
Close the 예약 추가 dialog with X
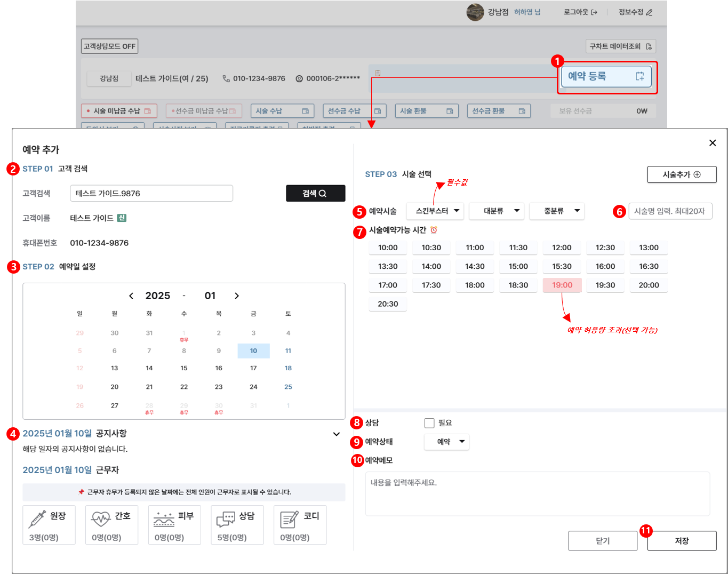(713, 143)
